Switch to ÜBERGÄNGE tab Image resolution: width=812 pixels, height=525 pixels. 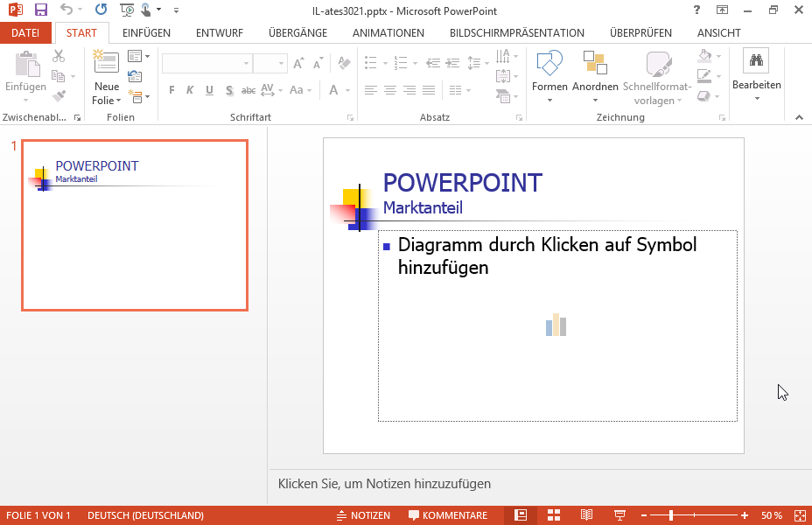[297, 32]
